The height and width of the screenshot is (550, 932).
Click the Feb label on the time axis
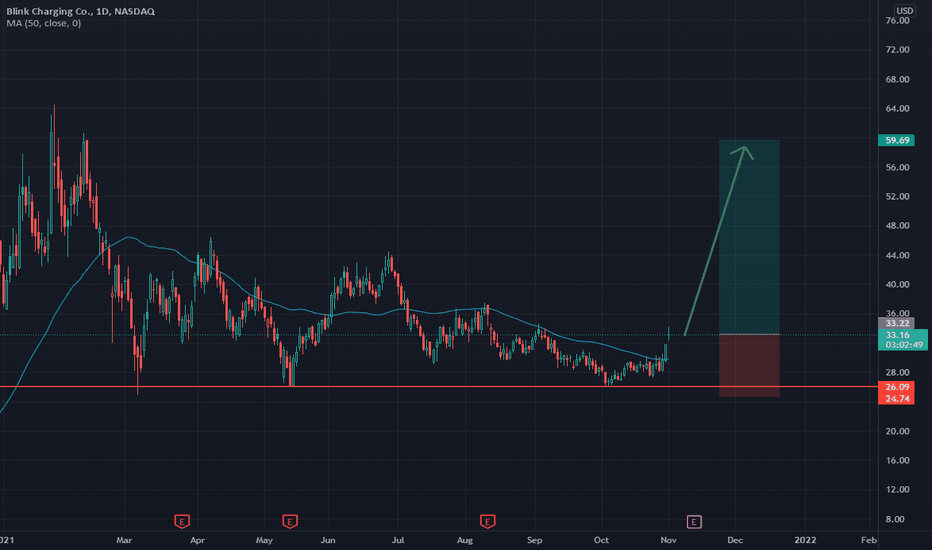point(869,540)
